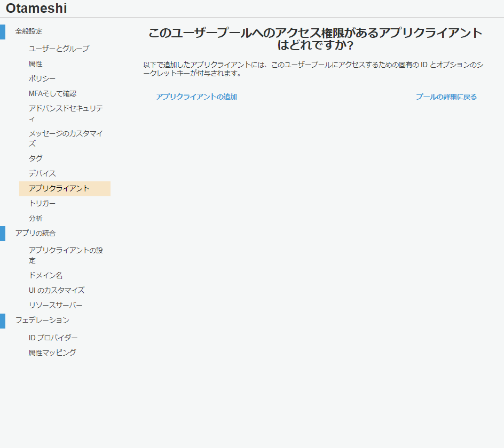Open 属性マッピング page
The width and height of the screenshot is (504, 448).
[x=52, y=353]
